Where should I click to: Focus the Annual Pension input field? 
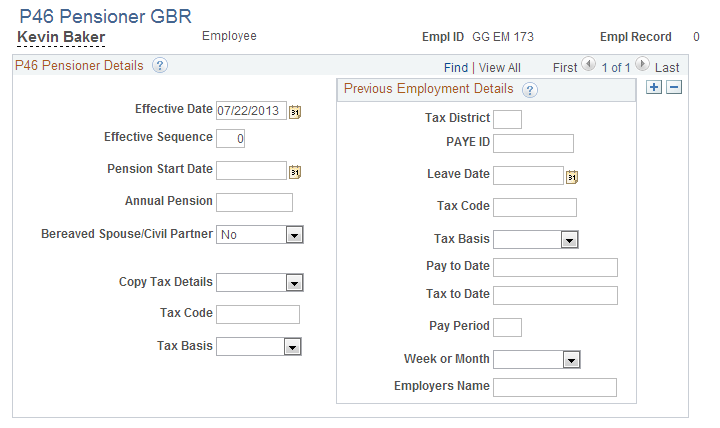coord(254,203)
